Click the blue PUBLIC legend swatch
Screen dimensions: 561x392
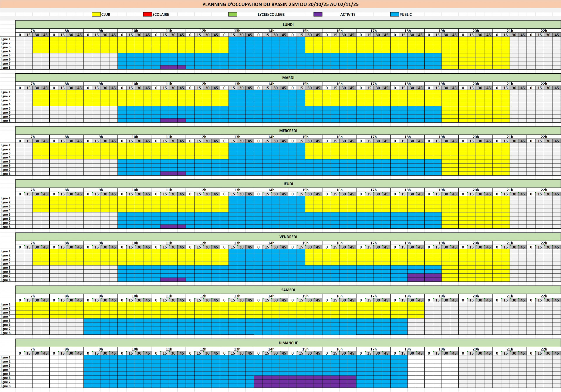394,14
